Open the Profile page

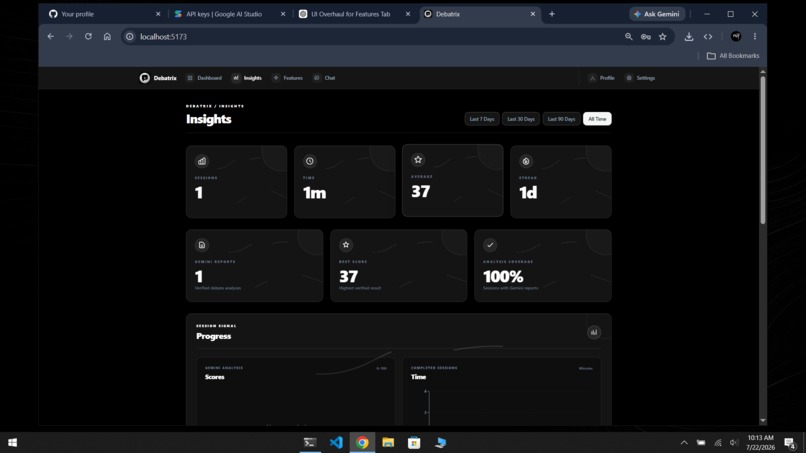(x=602, y=78)
